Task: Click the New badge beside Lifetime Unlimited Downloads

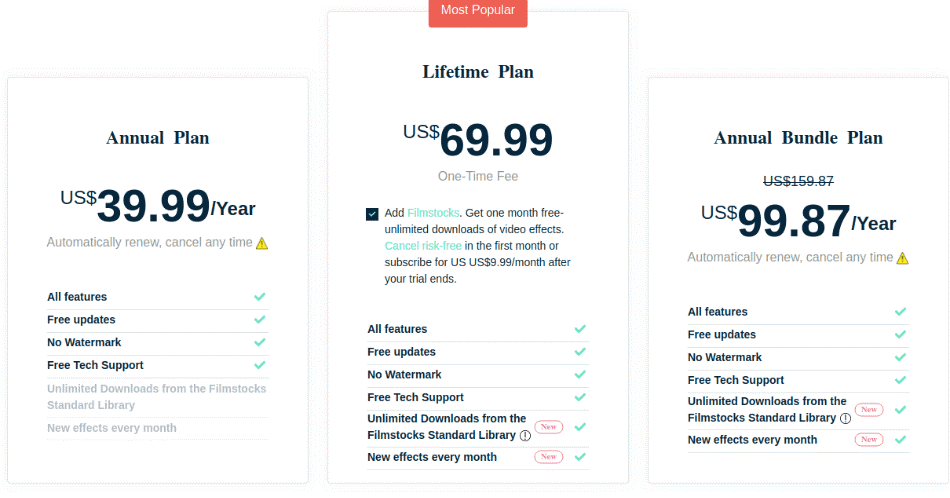Action: [x=549, y=427]
